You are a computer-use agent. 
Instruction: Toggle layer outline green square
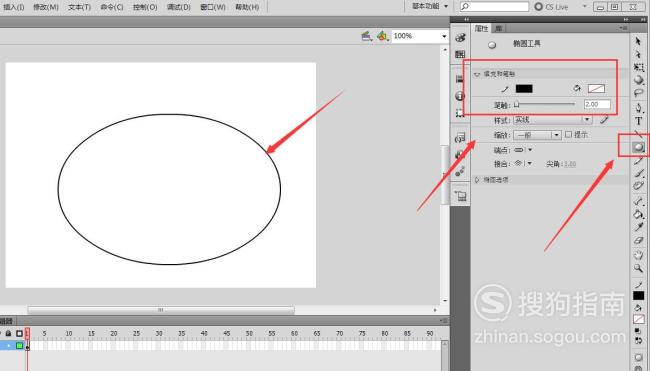point(19,345)
